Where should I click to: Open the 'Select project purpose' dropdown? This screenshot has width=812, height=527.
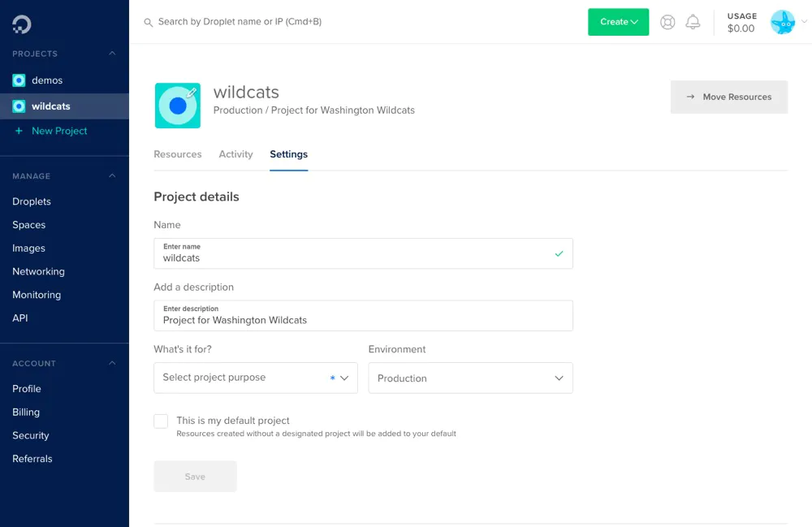255,378
